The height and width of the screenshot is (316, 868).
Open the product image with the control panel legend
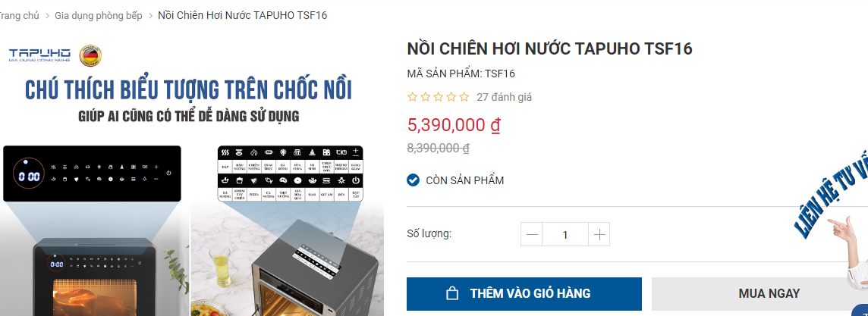(191, 177)
